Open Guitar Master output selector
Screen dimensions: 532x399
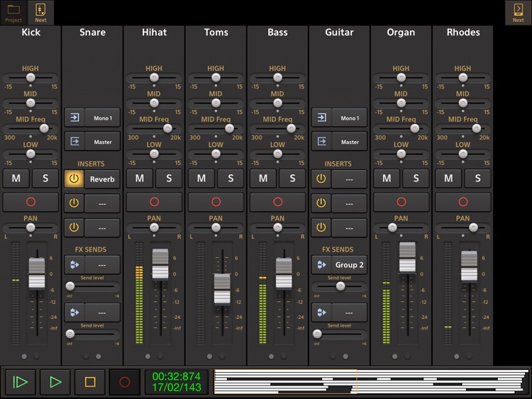pyautogui.click(x=350, y=141)
